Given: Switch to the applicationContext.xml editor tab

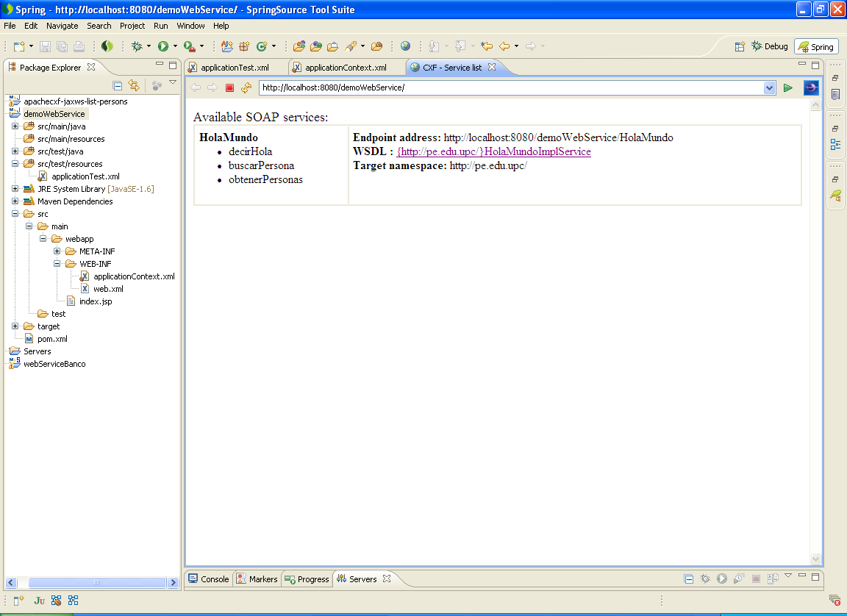Looking at the screenshot, I should coord(346,68).
